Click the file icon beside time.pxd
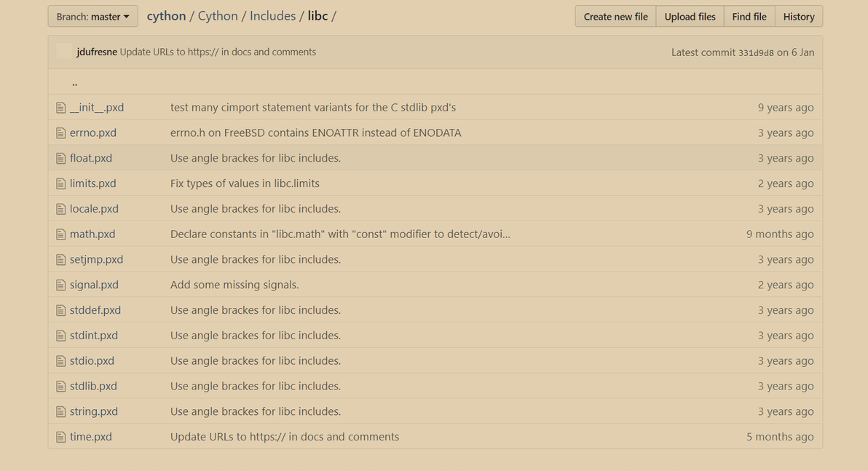868x471 pixels. pos(61,438)
